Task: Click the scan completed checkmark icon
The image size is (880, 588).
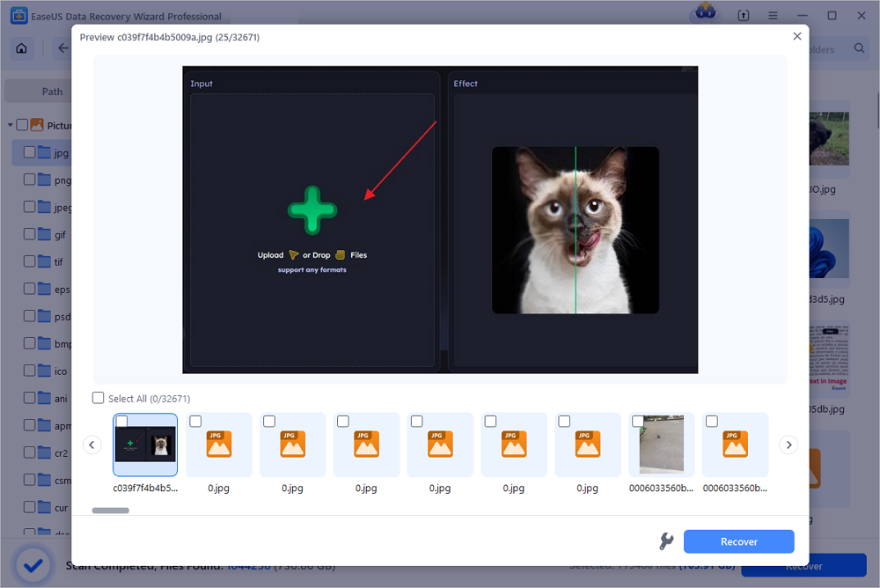Action: click(x=33, y=564)
